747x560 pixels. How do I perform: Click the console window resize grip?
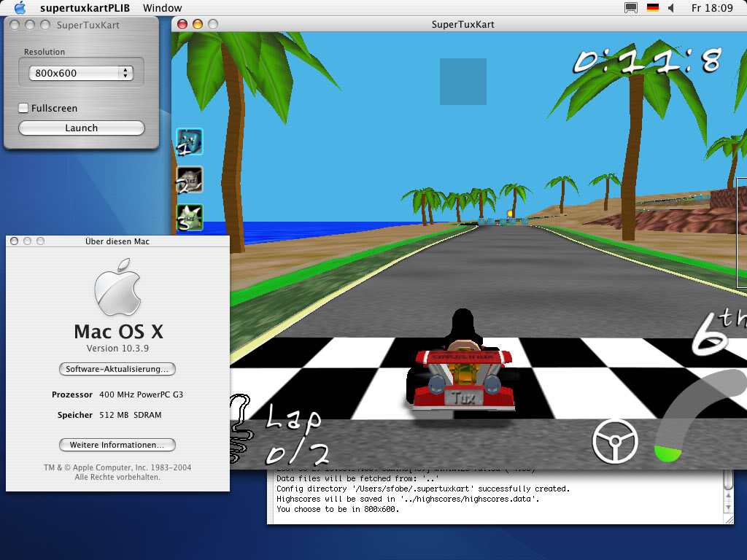click(x=729, y=519)
